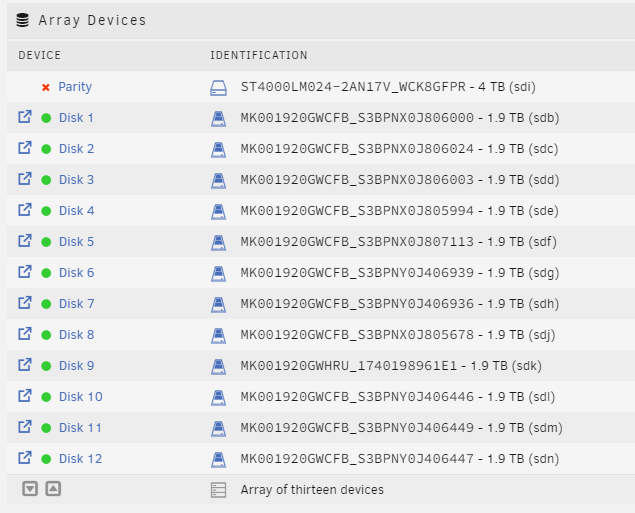This screenshot has height=513, width=635.
Task: Click 'MK001920GWCFB_S3BPNY0J406449 - 1.9 TB (sdm)' text
Action: (401, 428)
